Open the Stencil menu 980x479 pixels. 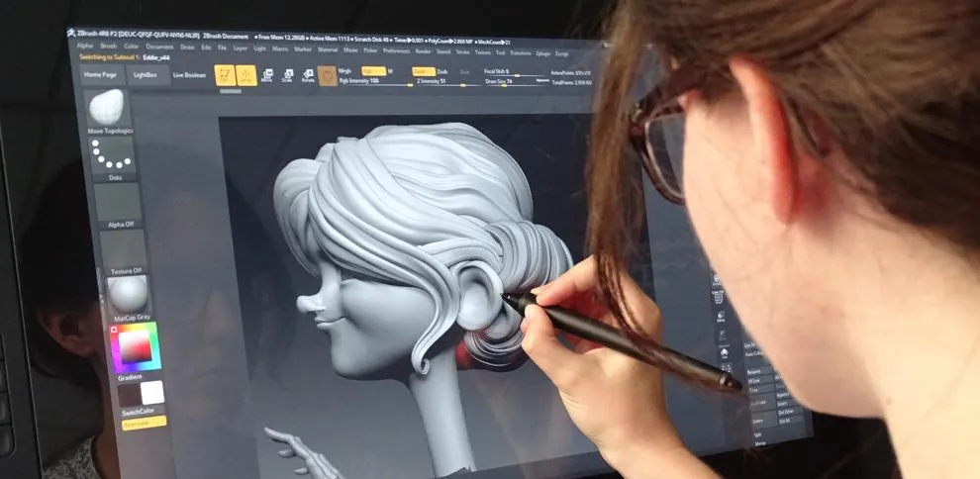point(443,51)
